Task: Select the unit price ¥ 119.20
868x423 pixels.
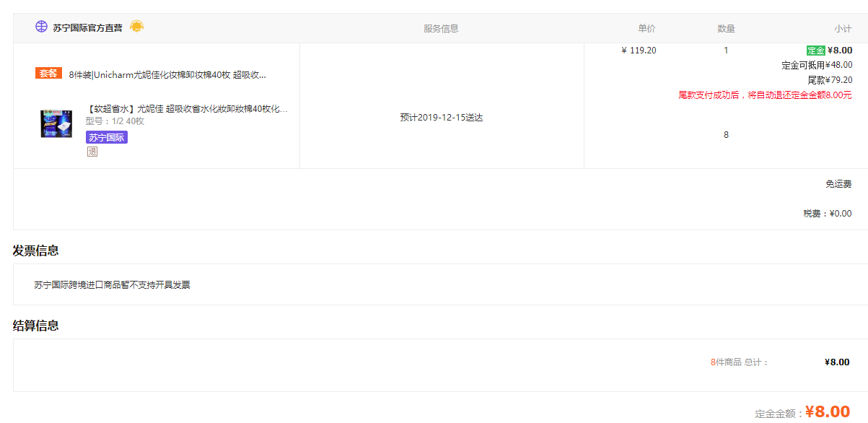Action: 639,51
